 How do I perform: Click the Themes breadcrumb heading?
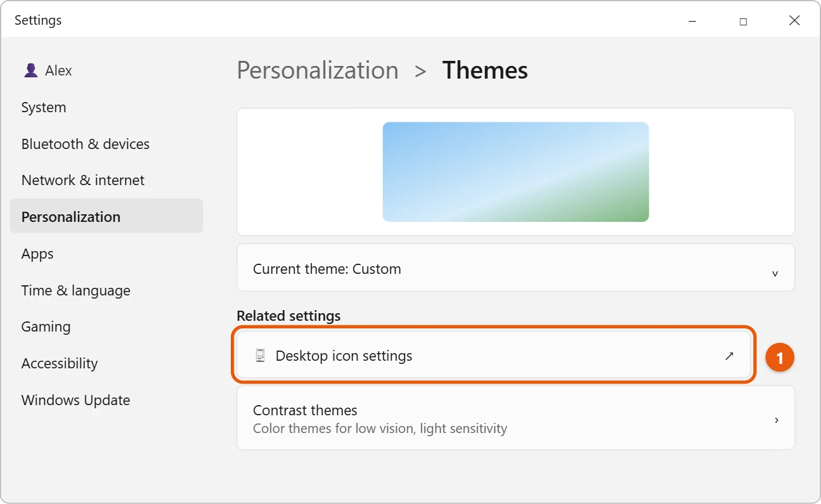[485, 70]
